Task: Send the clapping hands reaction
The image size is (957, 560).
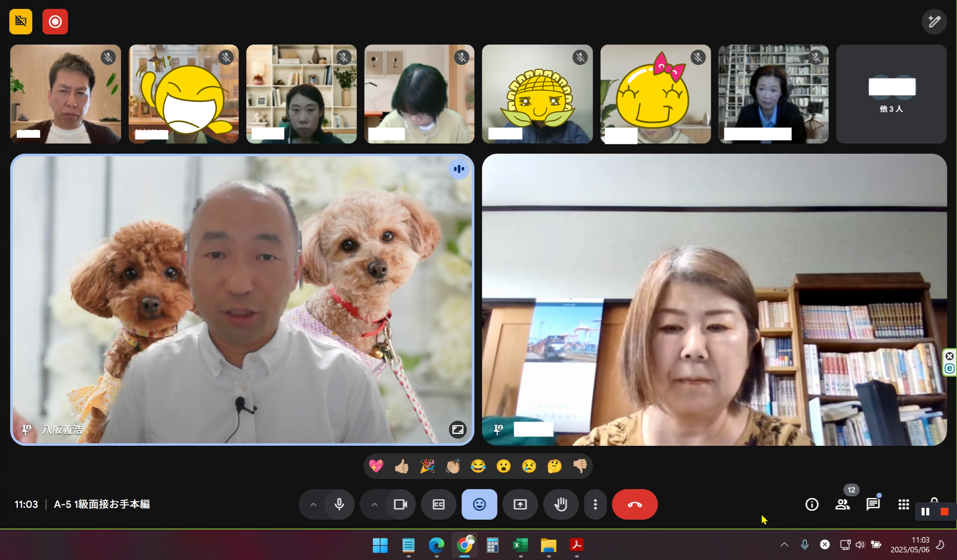Action: click(453, 466)
